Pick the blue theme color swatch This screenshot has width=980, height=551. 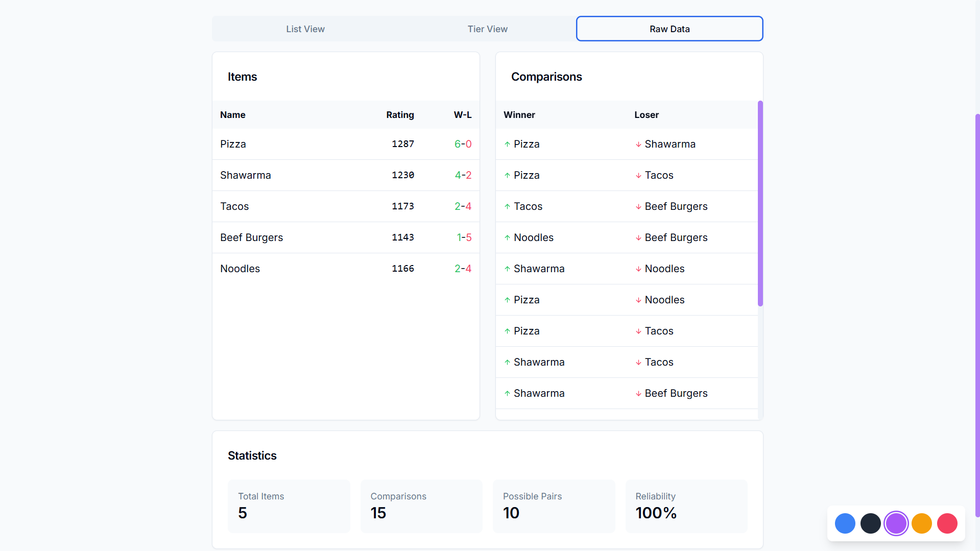[845, 523]
